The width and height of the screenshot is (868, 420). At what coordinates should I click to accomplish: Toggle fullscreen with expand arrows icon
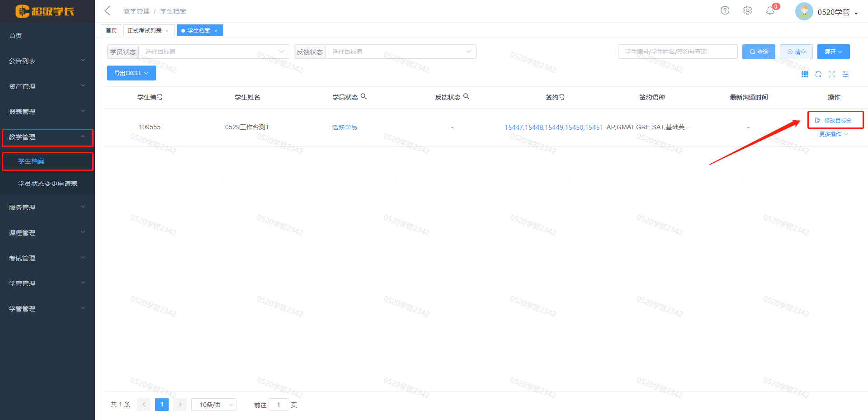click(x=832, y=74)
